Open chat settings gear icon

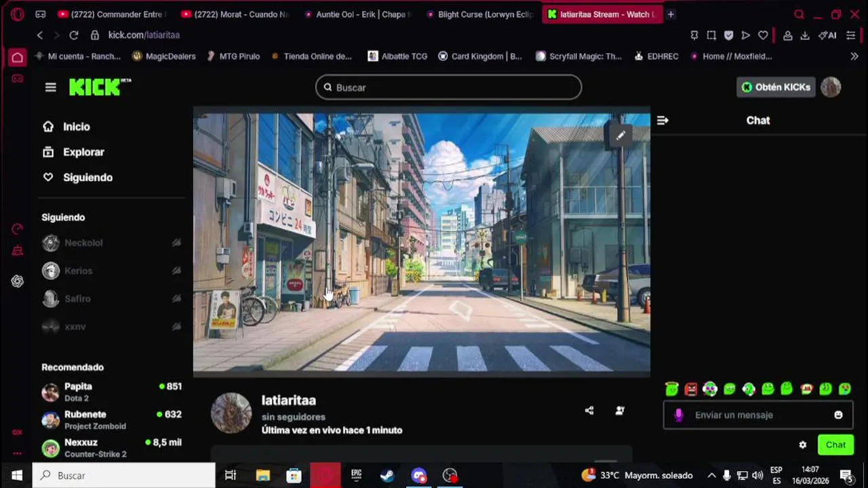pyautogui.click(x=803, y=445)
